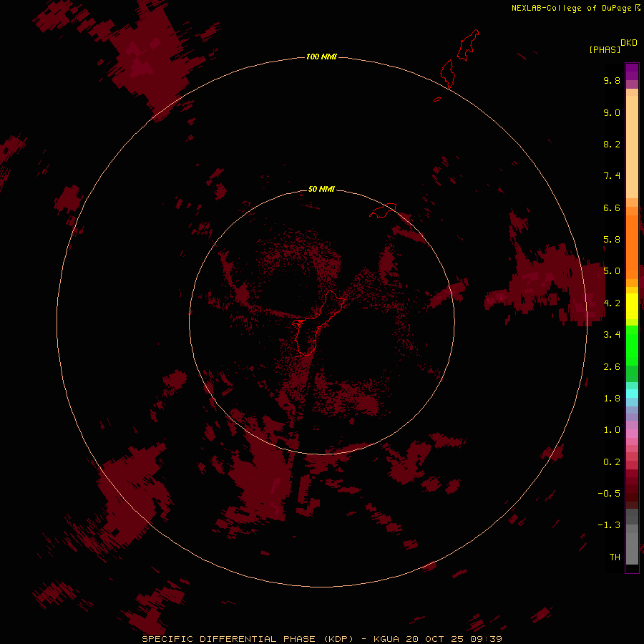Click the -1.3 legend value
644x644 pixels.
[x=609, y=525]
